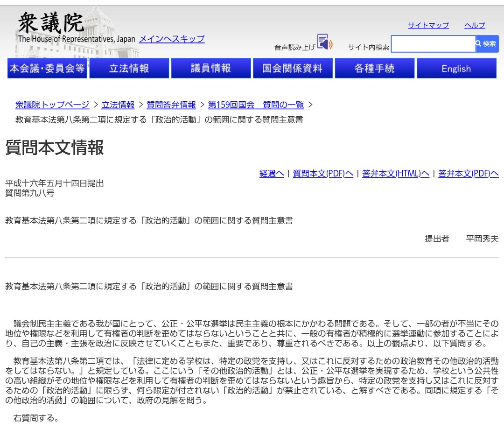Open 第159回国会 質問の一覧 breadcrumb

[x=256, y=105]
